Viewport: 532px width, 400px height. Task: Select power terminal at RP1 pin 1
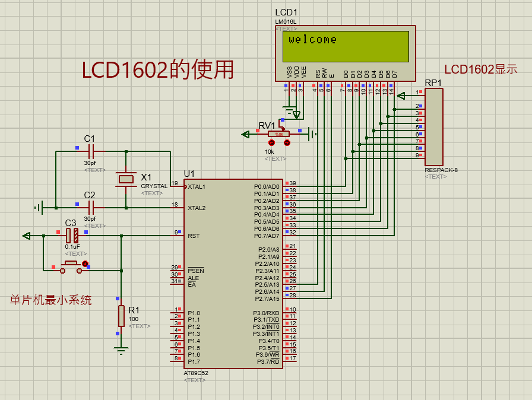(x=401, y=96)
